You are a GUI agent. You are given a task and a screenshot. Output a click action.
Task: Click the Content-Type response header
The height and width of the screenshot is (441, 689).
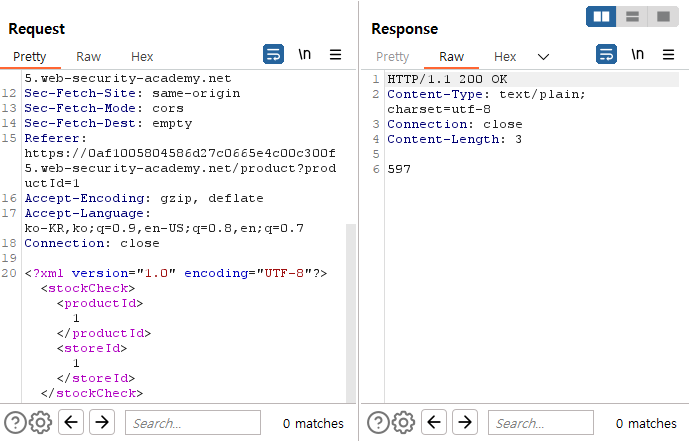point(486,94)
